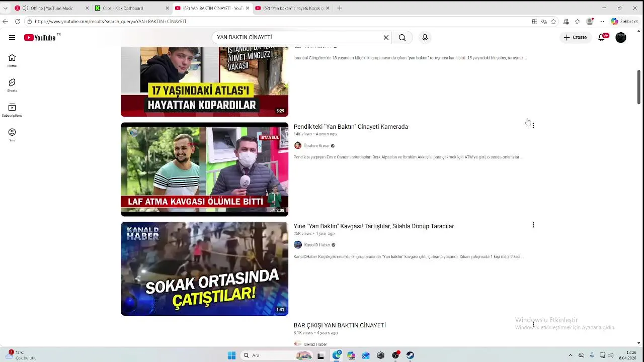
Task: Open the YouTube account avatar menu
Action: click(621, 38)
